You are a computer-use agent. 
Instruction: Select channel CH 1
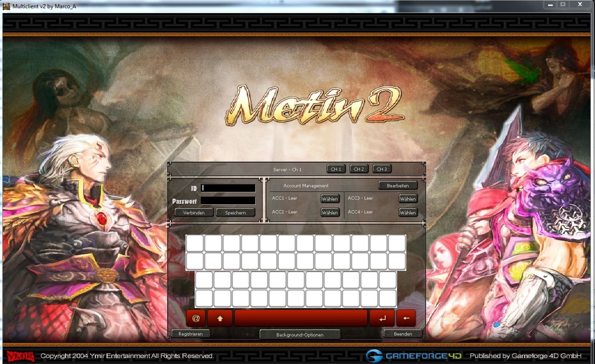coord(336,169)
